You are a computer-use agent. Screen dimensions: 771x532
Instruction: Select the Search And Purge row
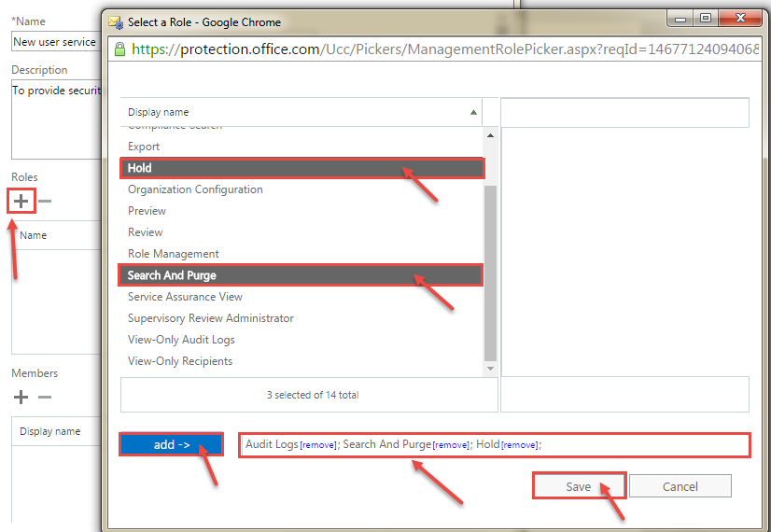tap(301, 275)
